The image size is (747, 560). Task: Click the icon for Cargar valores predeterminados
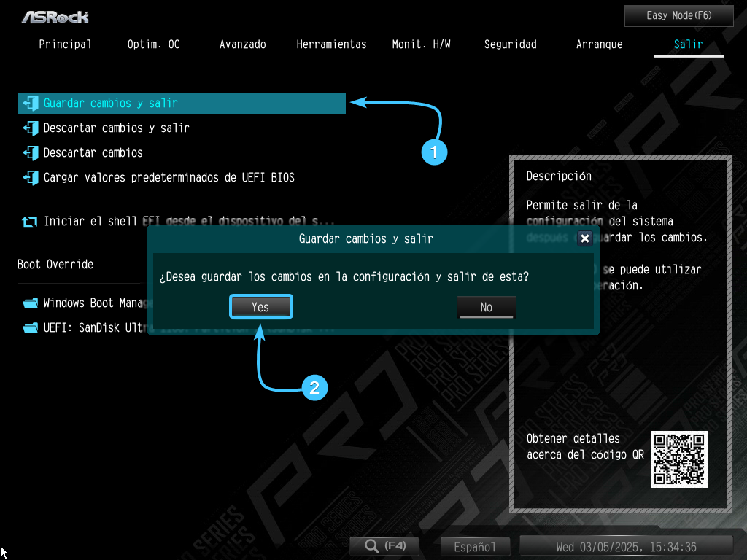pyautogui.click(x=30, y=178)
